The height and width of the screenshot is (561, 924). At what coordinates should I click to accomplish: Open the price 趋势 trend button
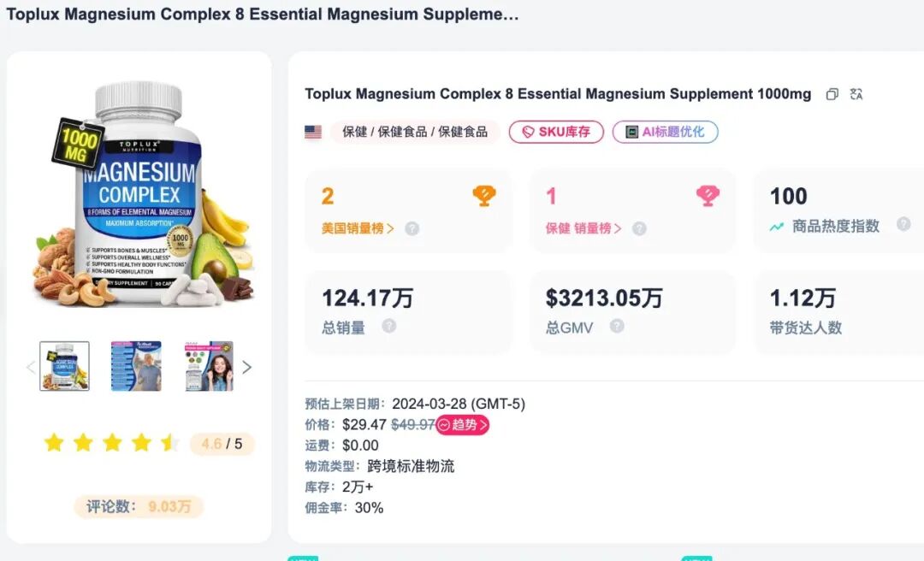(463, 424)
